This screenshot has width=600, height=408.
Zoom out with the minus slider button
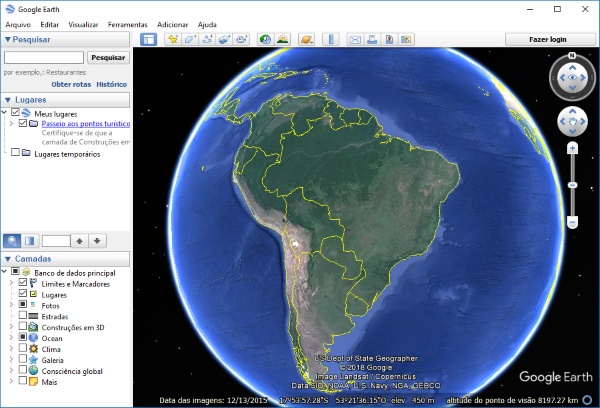point(572,222)
